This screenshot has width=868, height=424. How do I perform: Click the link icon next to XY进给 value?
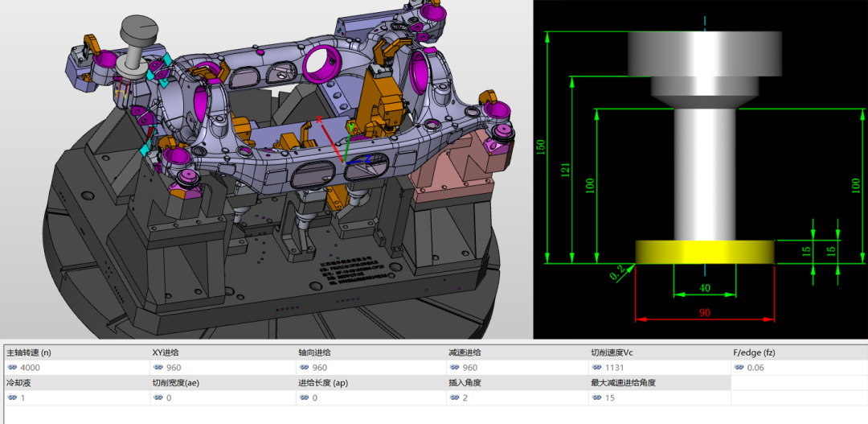(158, 368)
